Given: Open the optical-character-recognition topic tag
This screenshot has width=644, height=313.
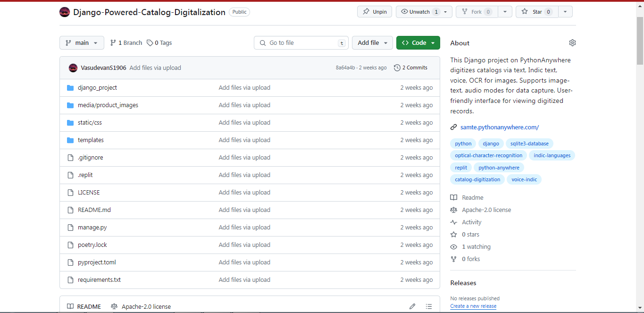Looking at the screenshot, I should coord(489,155).
